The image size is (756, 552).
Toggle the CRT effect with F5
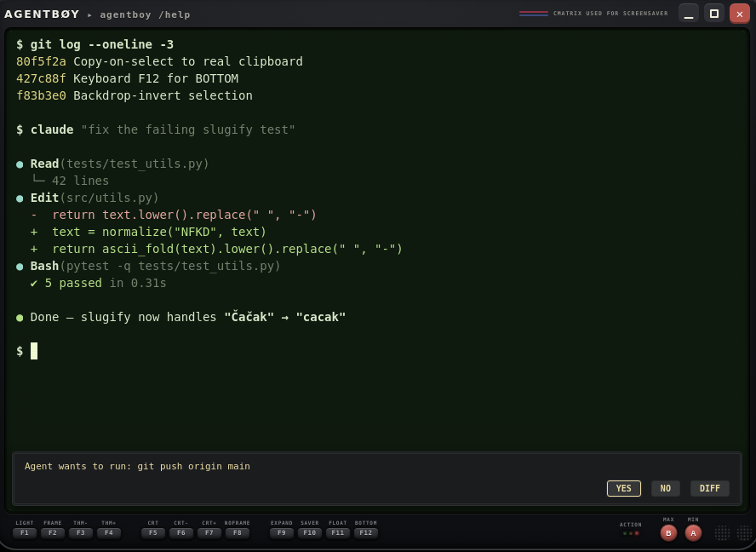click(x=153, y=532)
